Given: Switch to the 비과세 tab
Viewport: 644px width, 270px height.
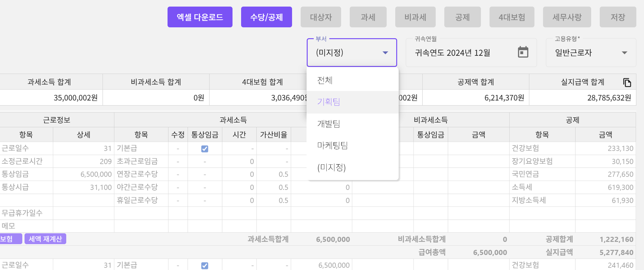Looking at the screenshot, I should point(415,17).
